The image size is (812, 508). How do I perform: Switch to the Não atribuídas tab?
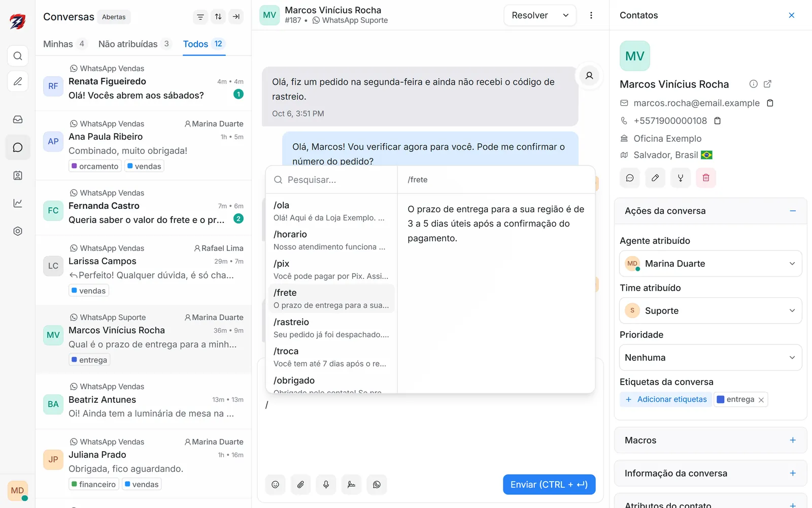click(135, 44)
